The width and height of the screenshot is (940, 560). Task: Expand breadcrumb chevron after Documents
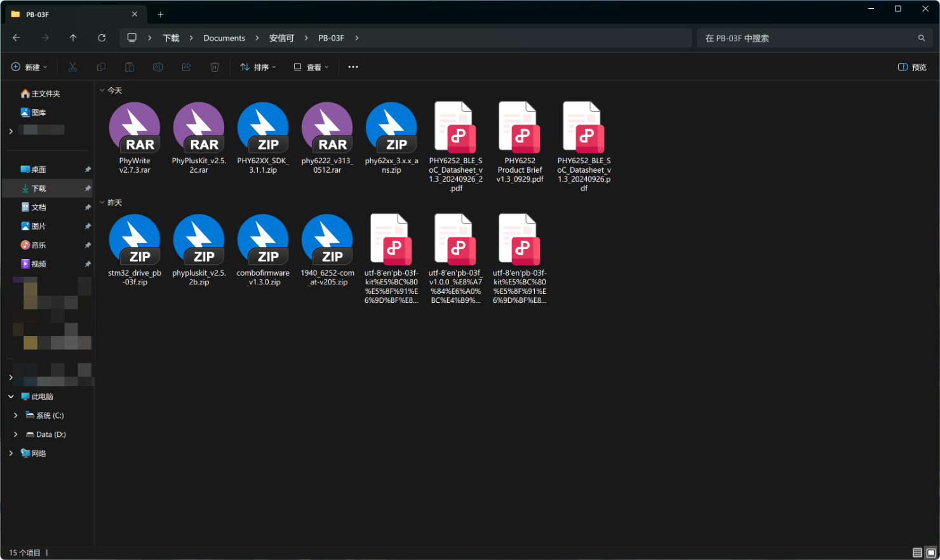tap(257, 38)
